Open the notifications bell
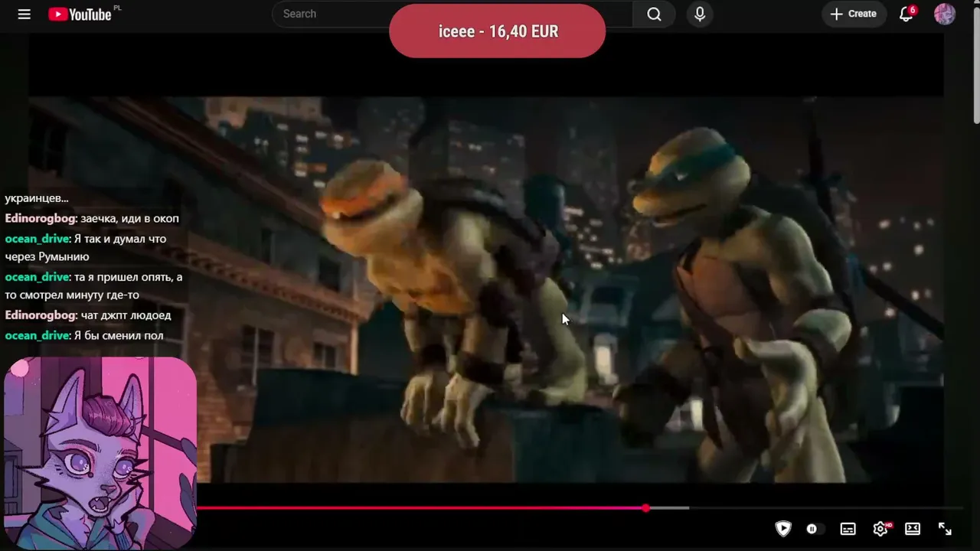 point(906,14)
